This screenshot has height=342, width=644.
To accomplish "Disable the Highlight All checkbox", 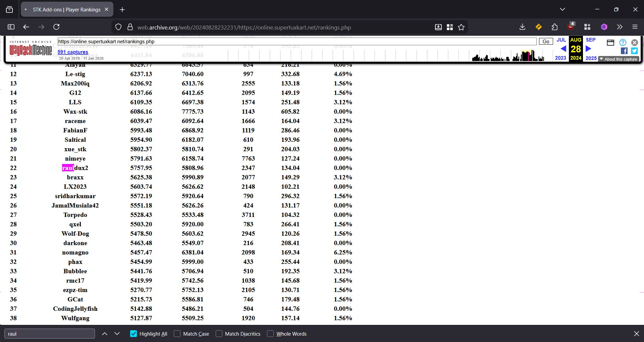I will (x=133, y=334).
